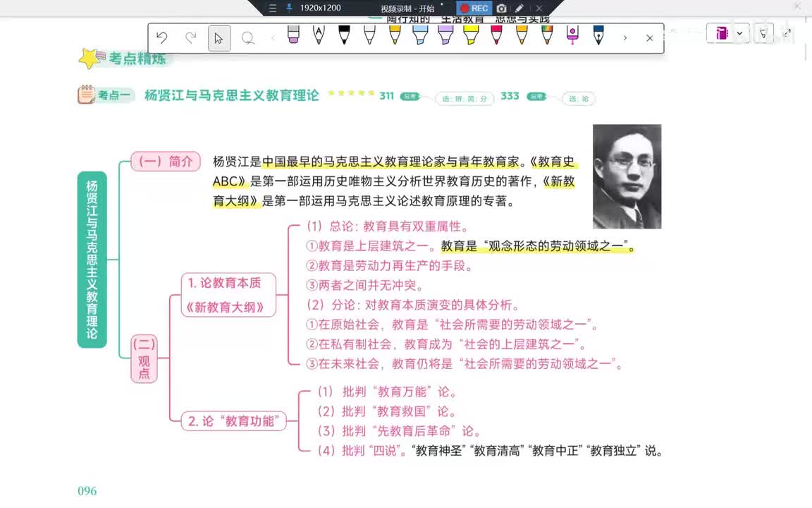This screenshot has height=508, width=812.
Task: Click the 1920x1200 resolution label
Action: (320, 8)
